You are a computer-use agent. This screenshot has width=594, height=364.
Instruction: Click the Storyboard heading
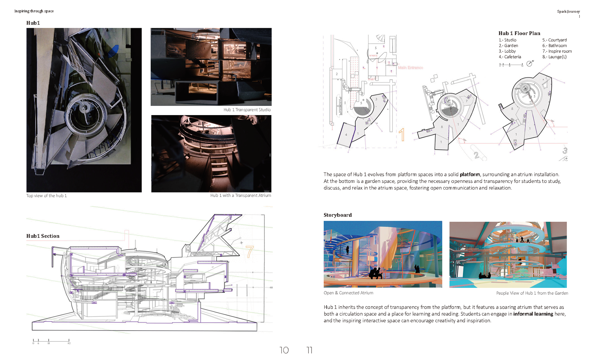click(x=338, y=215)
